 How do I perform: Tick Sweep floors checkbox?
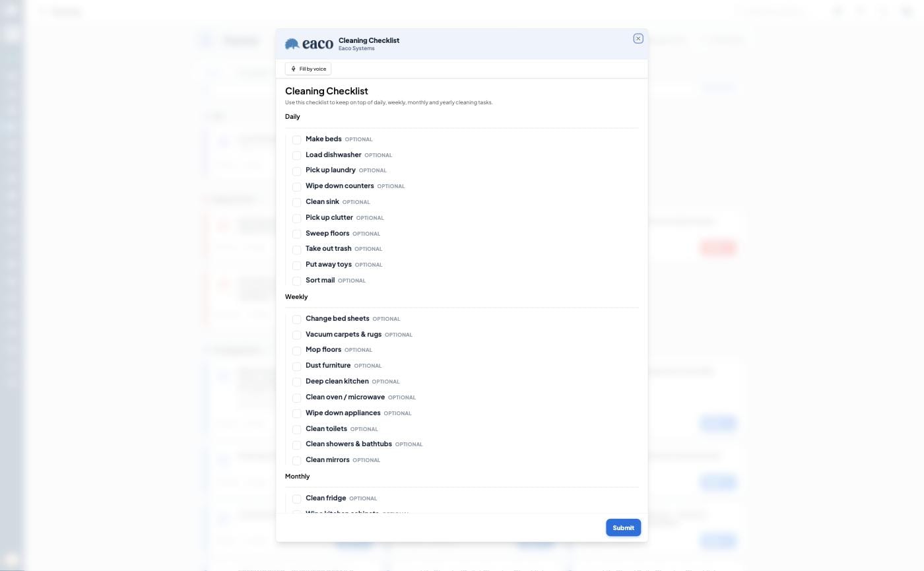pyautogui.click(x=297, y=234)
